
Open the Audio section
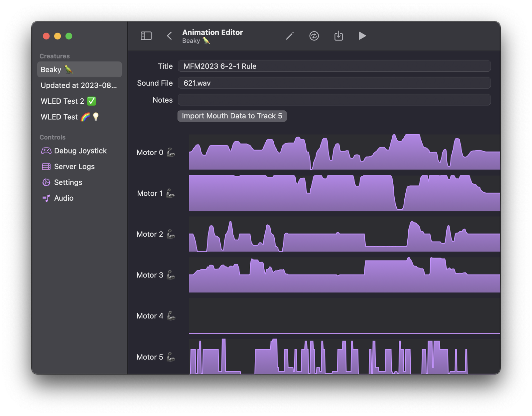tap(64, 198)
